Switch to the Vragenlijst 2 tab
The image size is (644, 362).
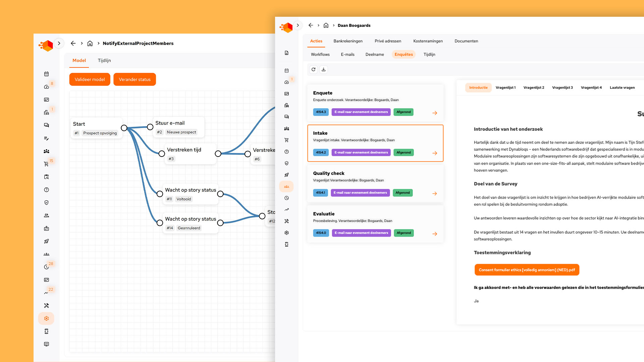pyautogui.click(x=534, y=87)
